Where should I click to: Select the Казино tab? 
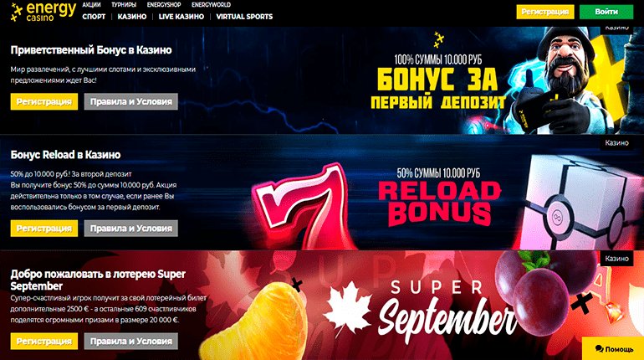132,17
